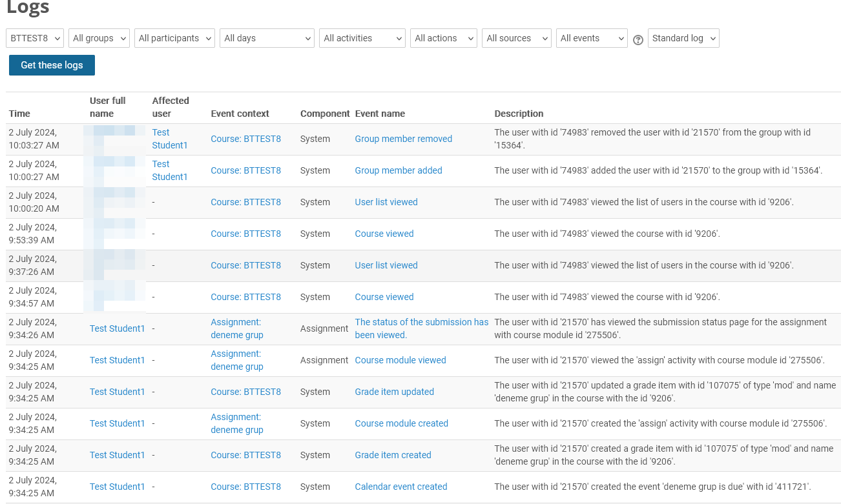Open the All days dropdown

[267, 38]
